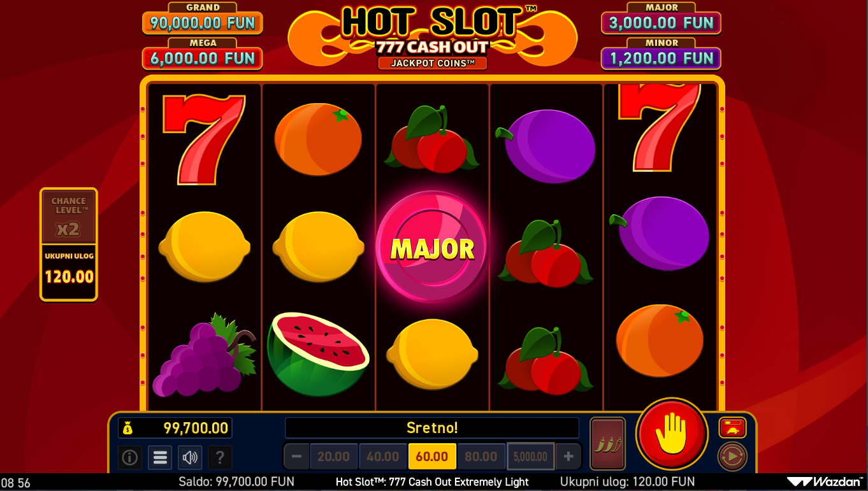Toggle the turtle spin speed mode
868x491 pixels.
click(x=732, y=427)
